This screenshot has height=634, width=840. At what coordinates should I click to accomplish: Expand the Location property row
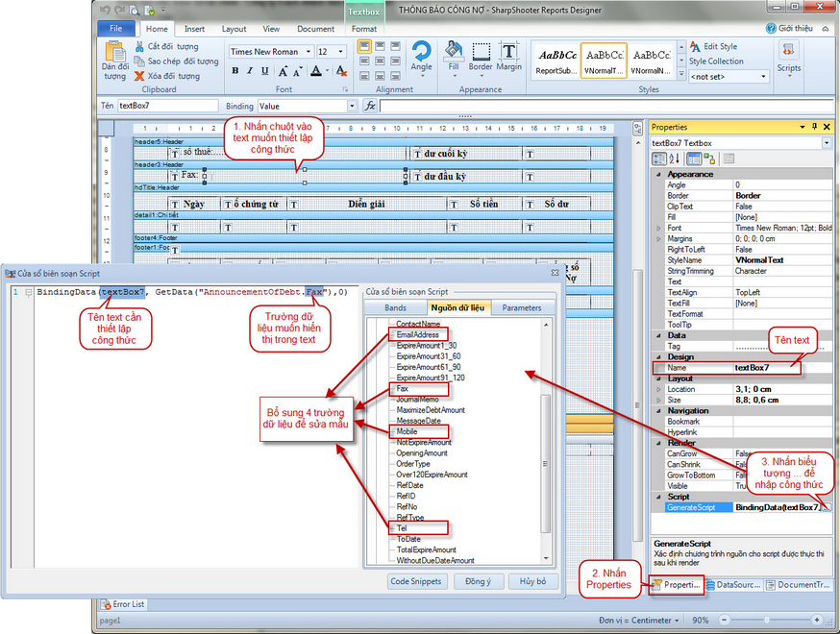point(658,389)
